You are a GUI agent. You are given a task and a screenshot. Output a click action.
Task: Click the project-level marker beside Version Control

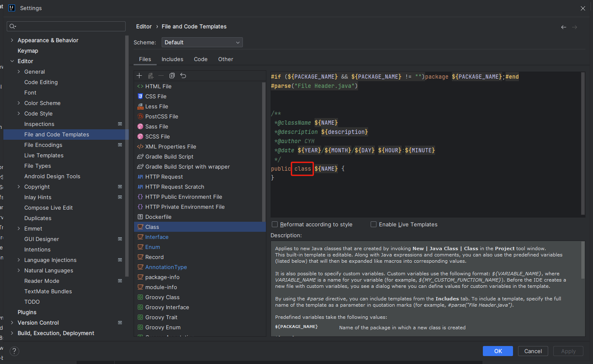[120, 323]
